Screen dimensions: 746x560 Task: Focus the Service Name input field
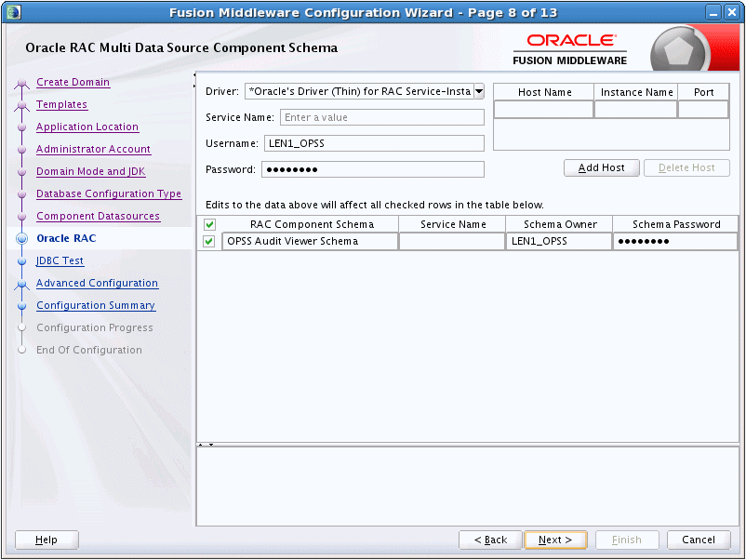coord(382,117)
